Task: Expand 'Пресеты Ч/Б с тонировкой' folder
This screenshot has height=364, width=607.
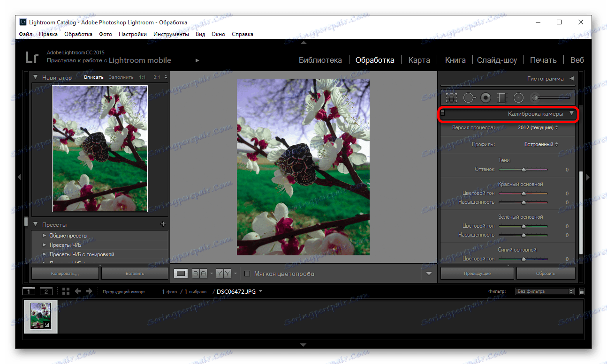Action: pos(45,254)
